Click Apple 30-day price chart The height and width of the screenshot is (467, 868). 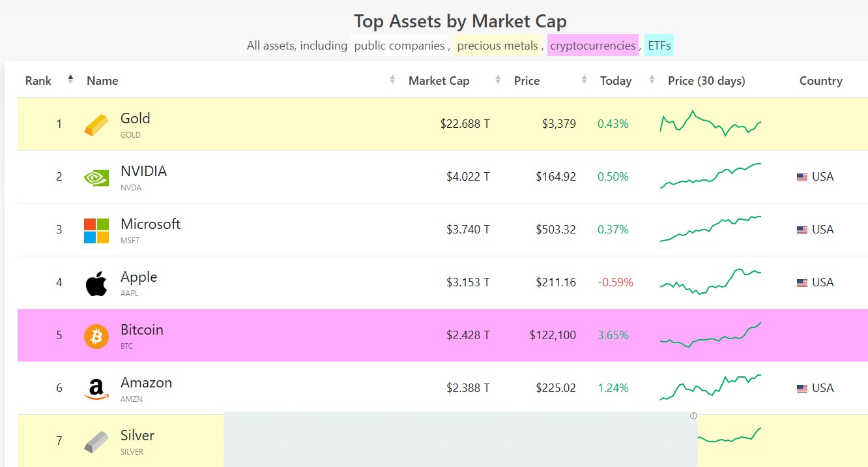tap(710, 282)
